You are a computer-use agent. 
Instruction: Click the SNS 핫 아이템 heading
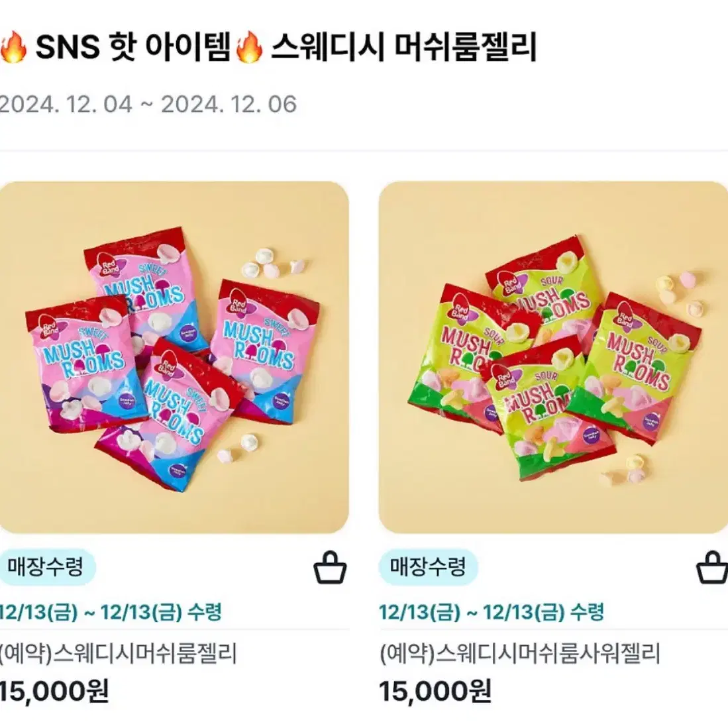[132, 47]
